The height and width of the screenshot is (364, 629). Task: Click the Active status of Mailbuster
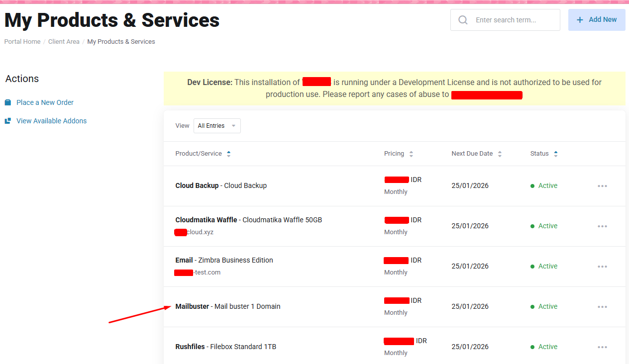click(544, 306)
